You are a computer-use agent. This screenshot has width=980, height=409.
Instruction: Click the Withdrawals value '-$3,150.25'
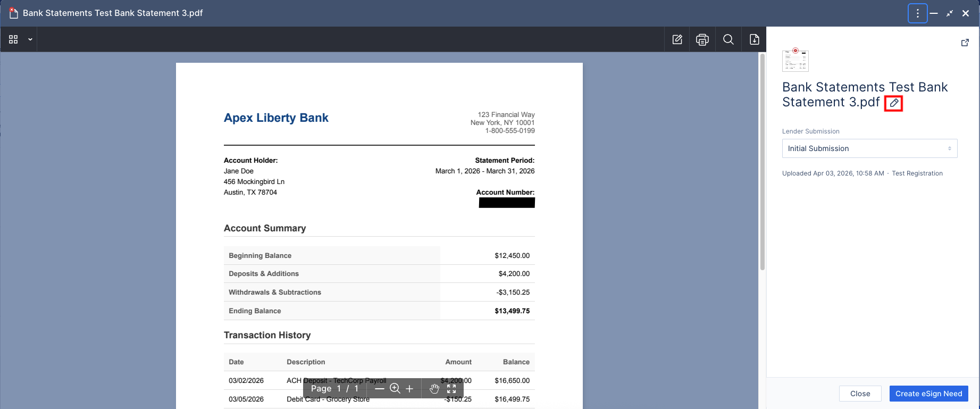pyautogui.click(x=513, y=293)
